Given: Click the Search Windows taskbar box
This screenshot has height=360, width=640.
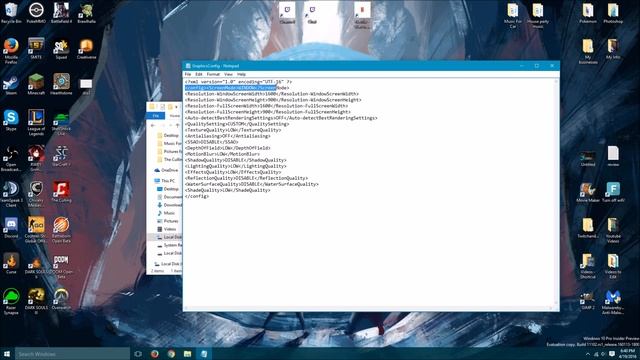Looking at the screenshot, I should click(72, 354).
